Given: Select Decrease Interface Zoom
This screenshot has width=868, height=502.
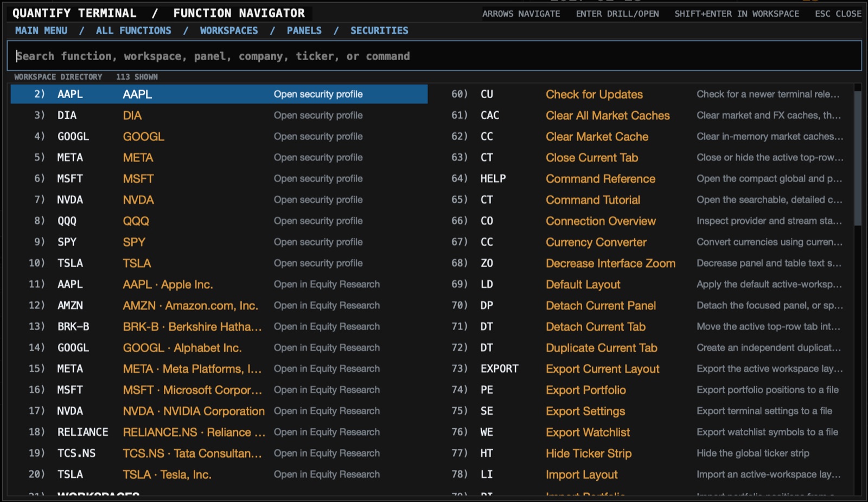Looking at the screenshot, I should click(x=642, y=263).
